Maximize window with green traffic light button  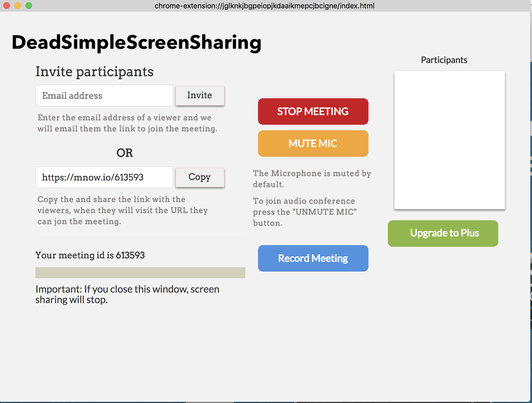[29, 6]
